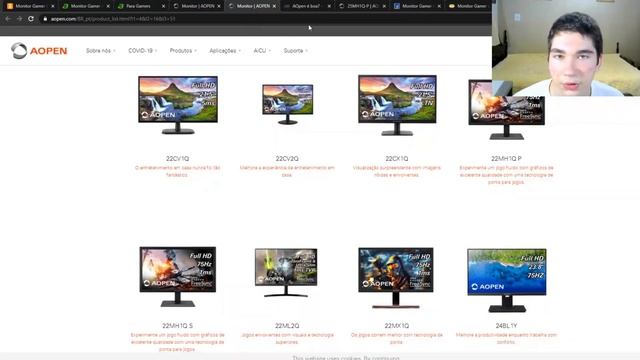Close the 'Para Gamers' tab

click(163, 6)
